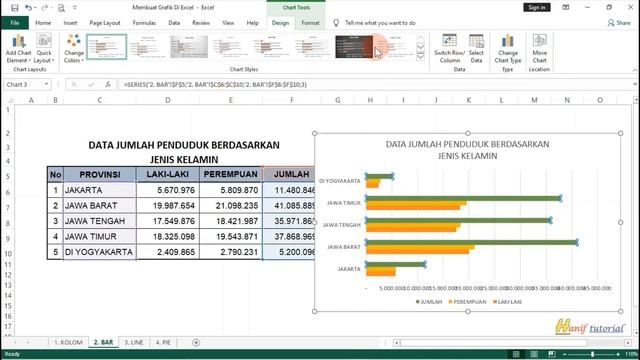Click the Save icon in title bar

[15, 8]
